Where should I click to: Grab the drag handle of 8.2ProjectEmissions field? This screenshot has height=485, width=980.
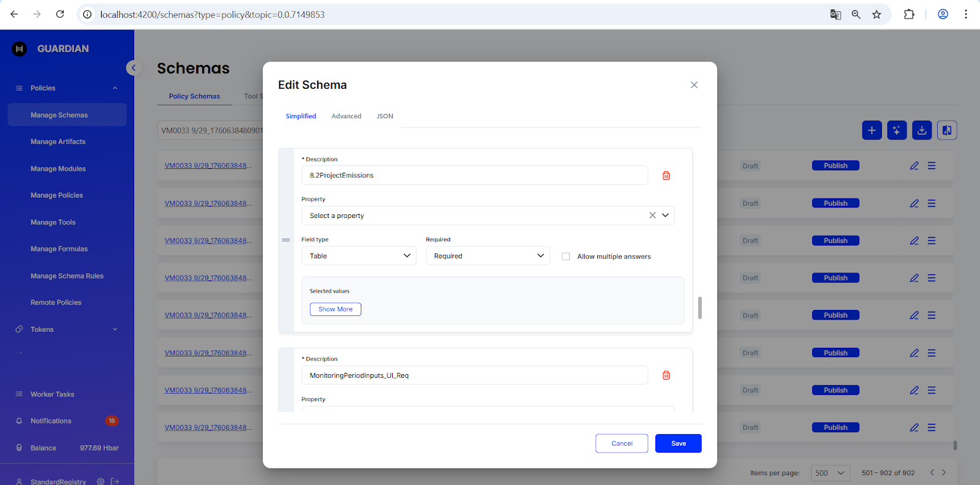pos(286,240)
